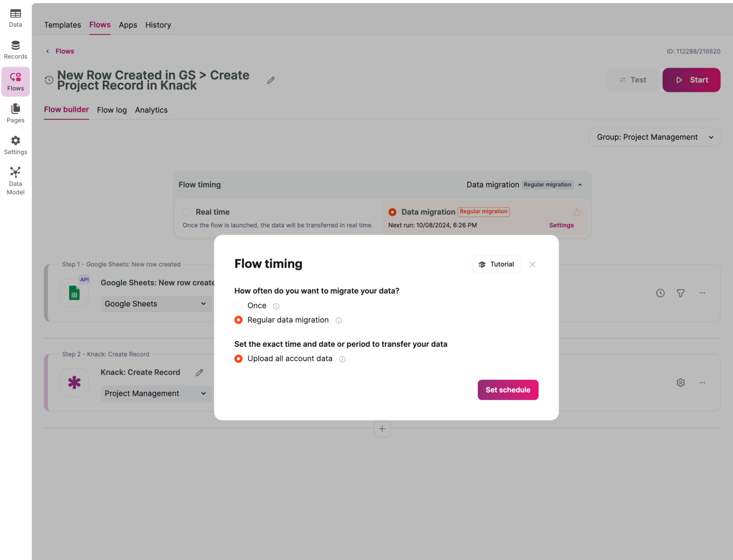Open the Templates tab
This screenshot has height=560, width=733.
click(63, 25)
